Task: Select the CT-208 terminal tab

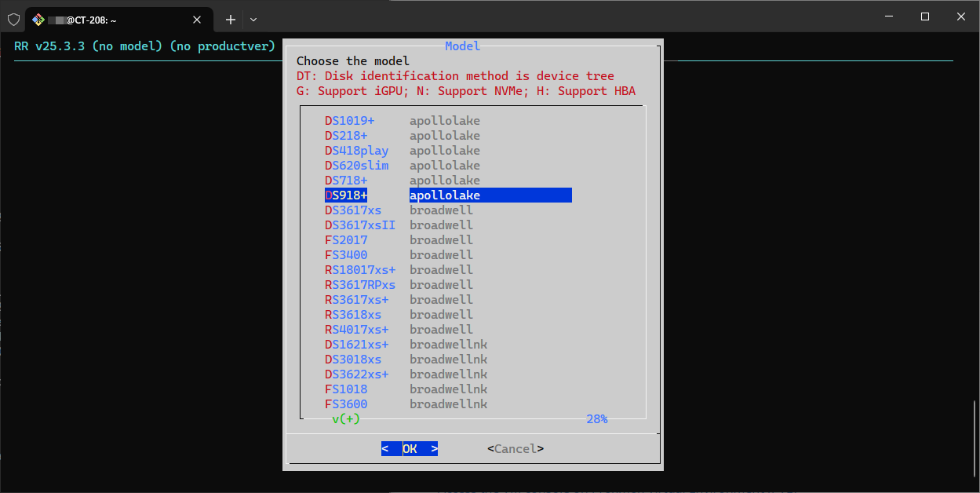Action: (x=110, y=20)
